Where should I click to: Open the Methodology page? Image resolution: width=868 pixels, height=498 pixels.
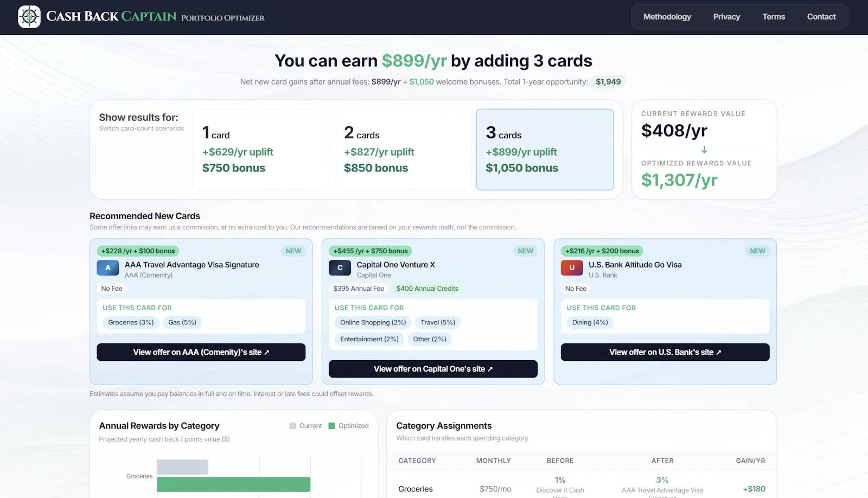point(667,17)
